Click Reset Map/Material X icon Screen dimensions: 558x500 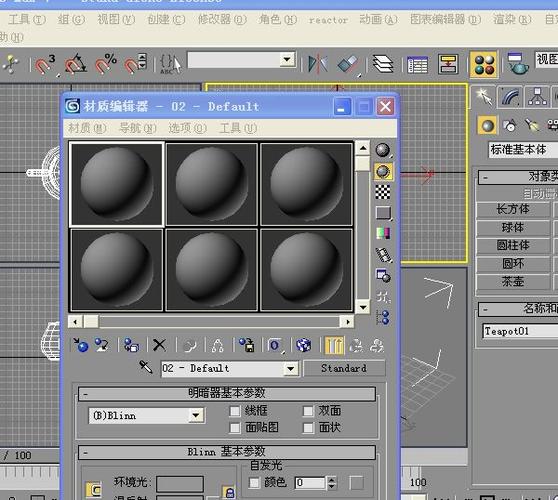coord(159,345)
